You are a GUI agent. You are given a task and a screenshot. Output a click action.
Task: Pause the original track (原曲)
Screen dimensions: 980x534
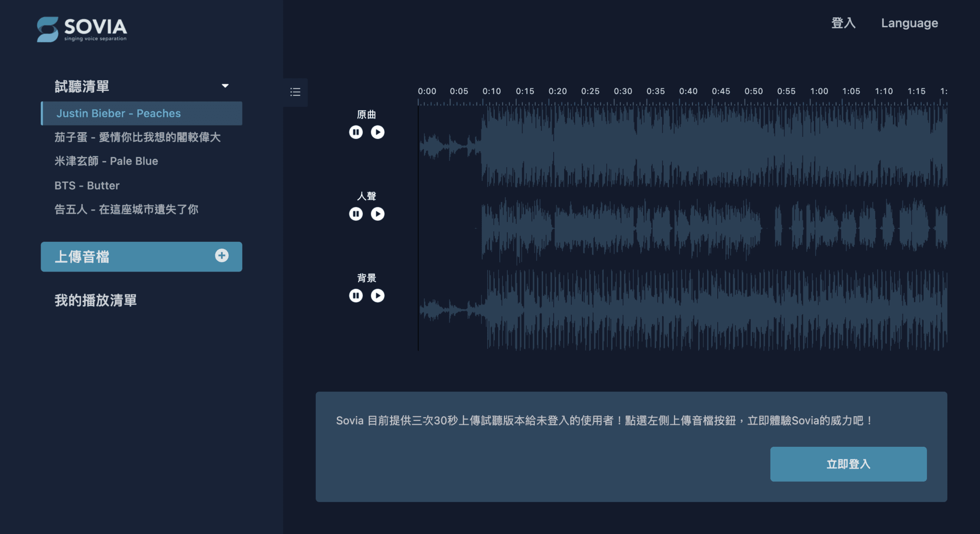click(356, 132)
